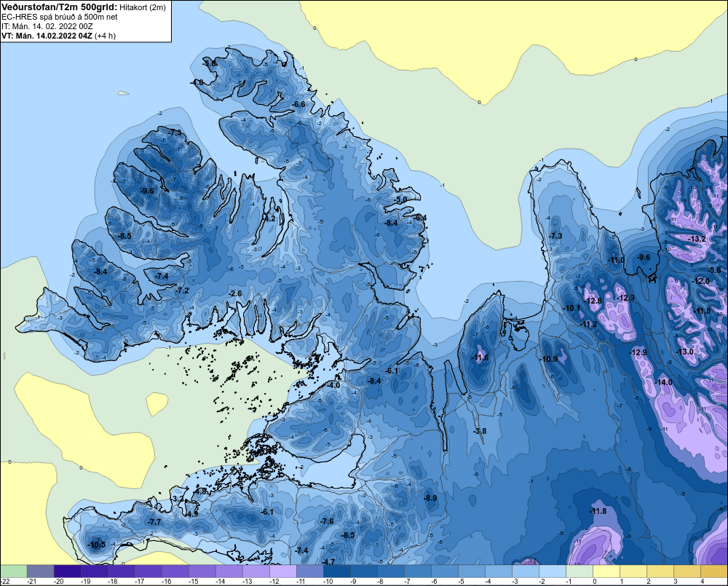
Task: Click the temperature value "-2.6" on map
Action: [x=235, y=293]
